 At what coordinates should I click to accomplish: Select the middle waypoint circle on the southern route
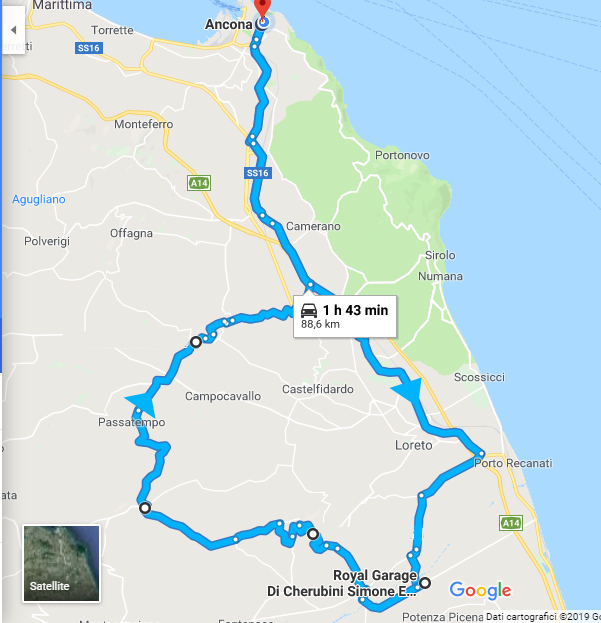coord(313,534)
